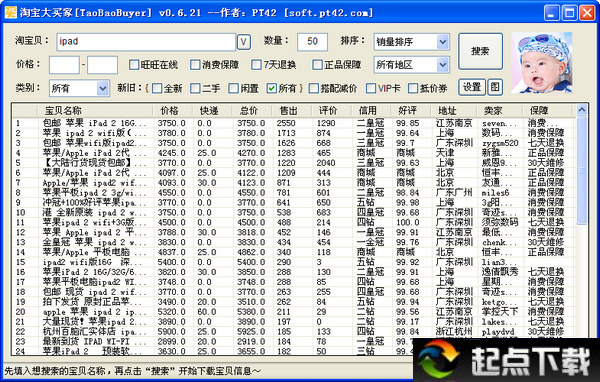Select row 22 杭州百脑汇实体店

click(293, 332)
